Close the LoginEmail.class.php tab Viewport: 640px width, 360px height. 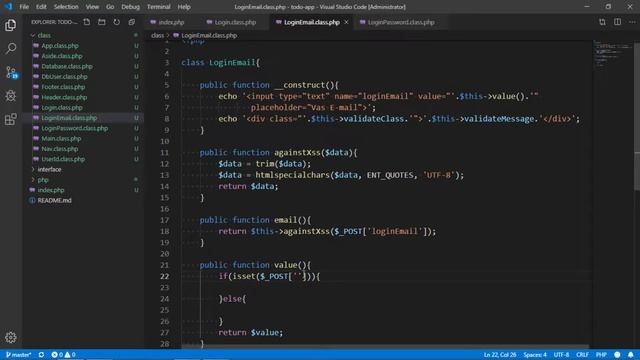point(346,22)
